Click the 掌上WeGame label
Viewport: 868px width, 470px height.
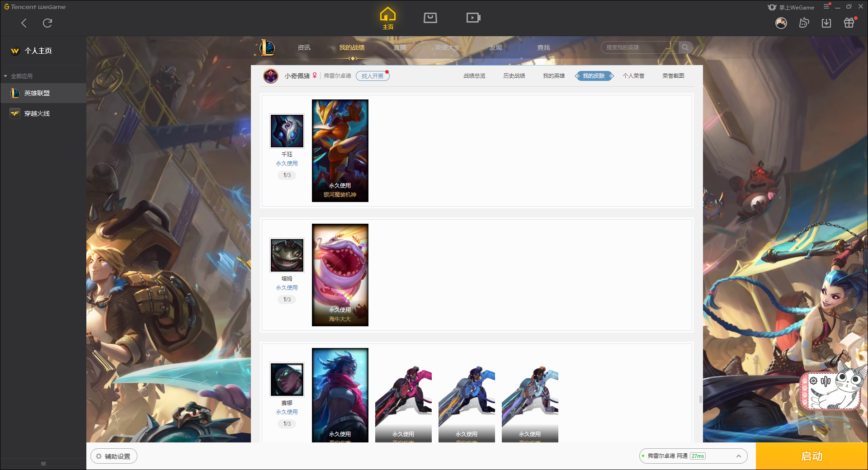797,7
